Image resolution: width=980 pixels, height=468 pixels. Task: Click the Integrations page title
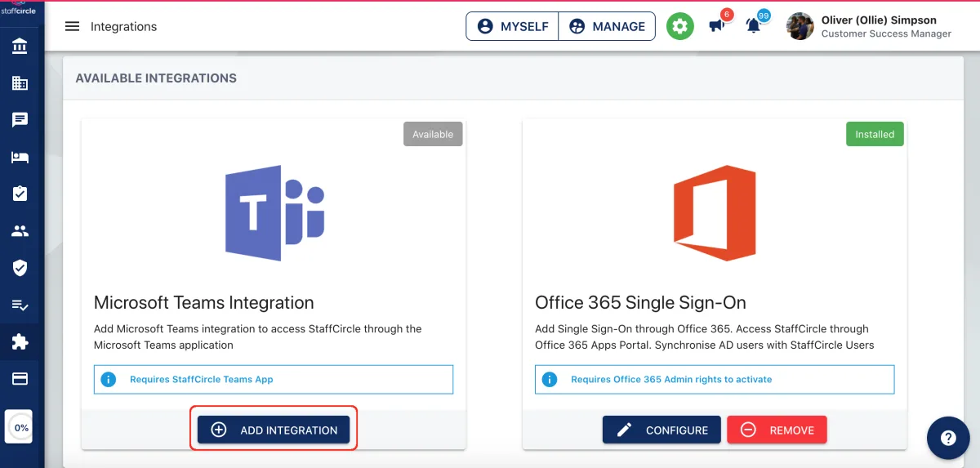click(123, 26)
